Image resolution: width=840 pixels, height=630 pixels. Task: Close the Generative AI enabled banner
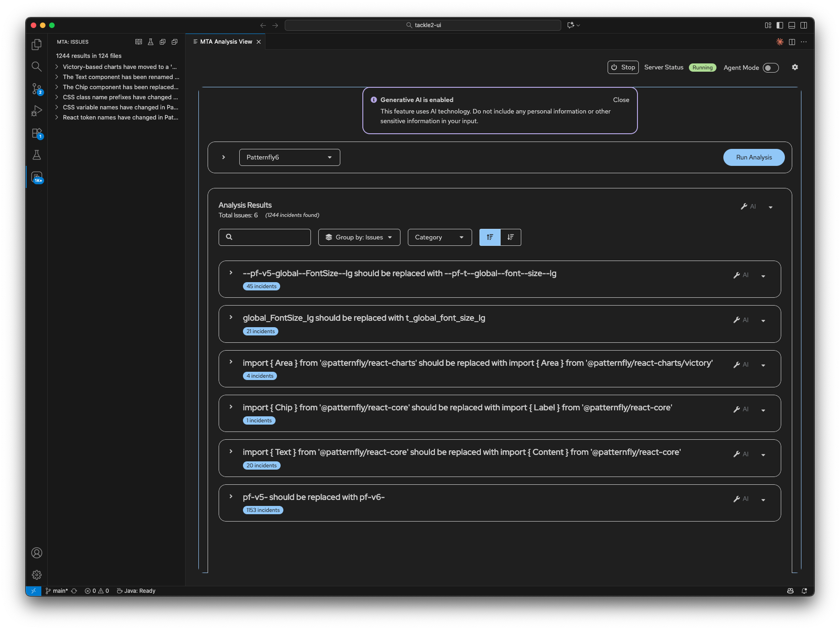(x=621, y=100)
